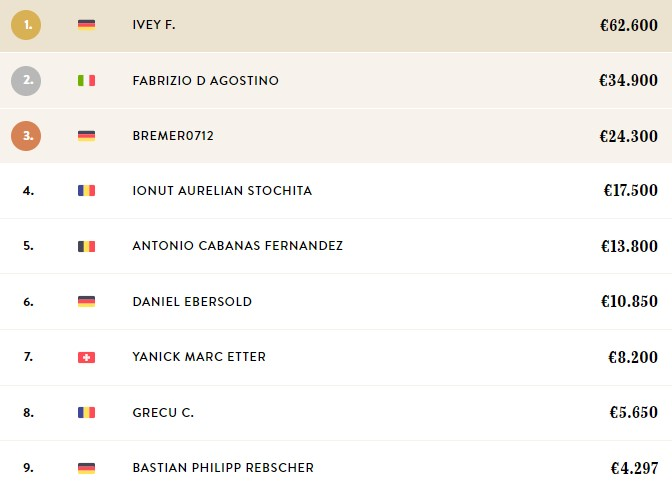Open Fabrizio D Agostino's name

pos(205,80)
